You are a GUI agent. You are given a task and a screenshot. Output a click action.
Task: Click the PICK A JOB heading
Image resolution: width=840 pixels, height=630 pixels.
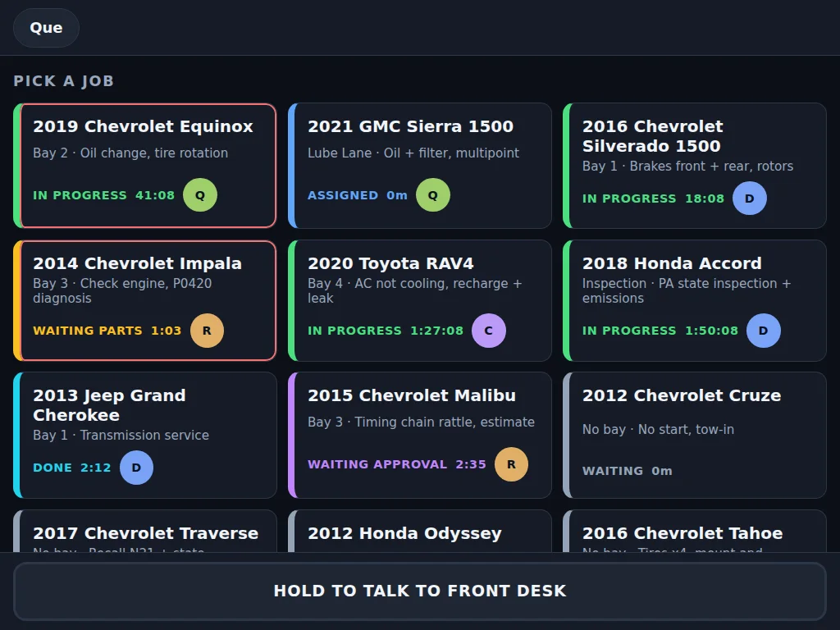pyautogui.click(x=64, y=81)
